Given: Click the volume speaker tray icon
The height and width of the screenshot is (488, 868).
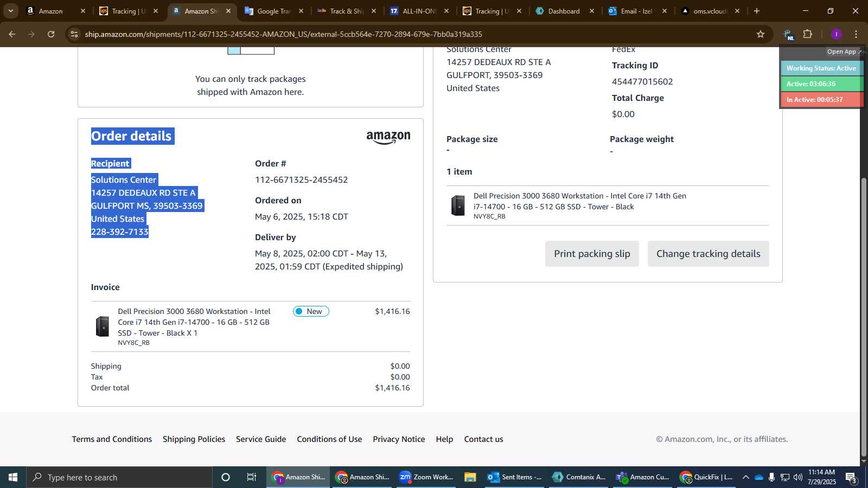Looking at the screenshot, I should coord(797,477).
